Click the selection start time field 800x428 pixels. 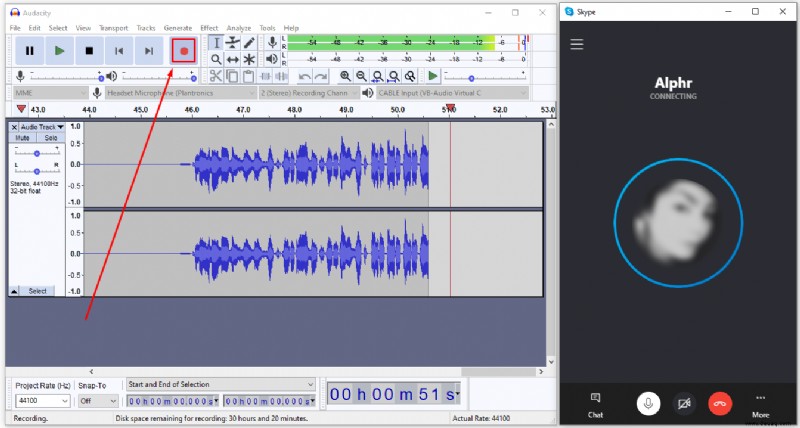(x=173, y=401)
